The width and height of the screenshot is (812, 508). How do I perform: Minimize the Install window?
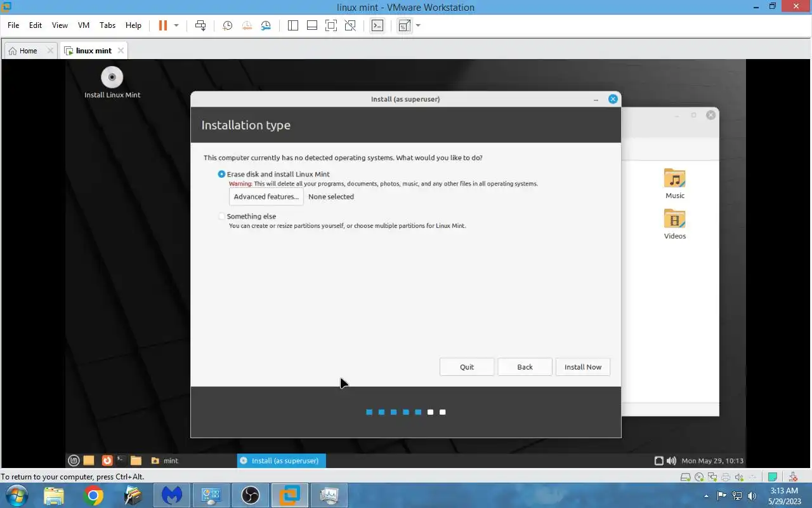596,99
